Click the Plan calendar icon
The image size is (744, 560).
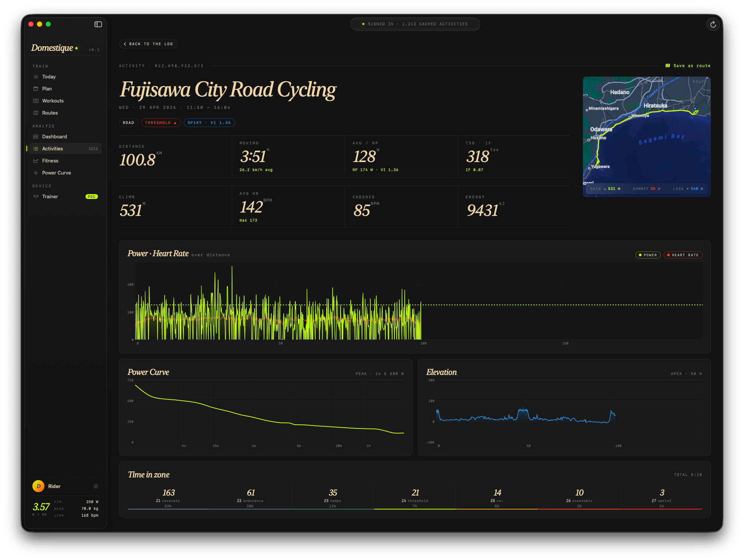click(36, 89)
